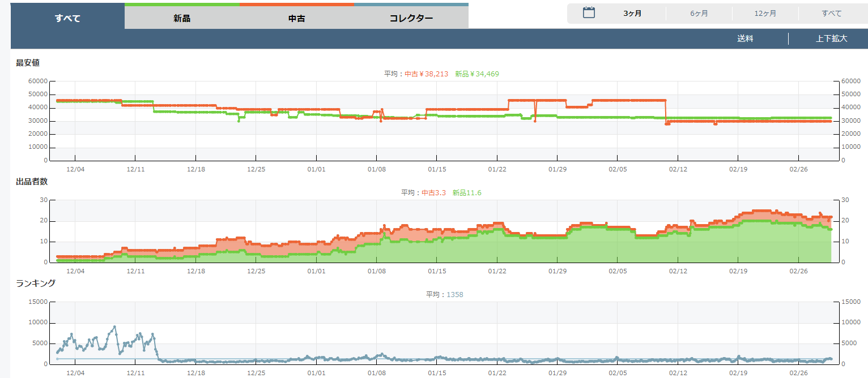
Task: Click the calendar icon beside the period options
Action: coord(589,13)
